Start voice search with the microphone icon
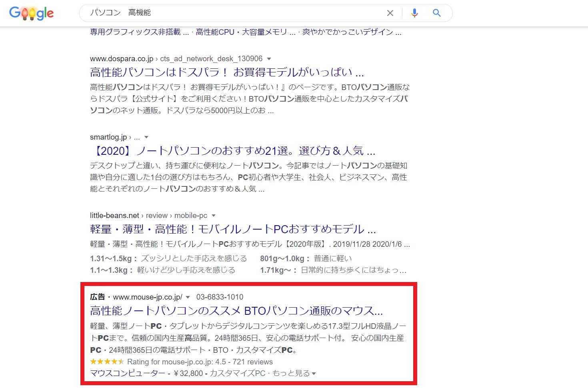This screenshot has width=588, height=388. (x=414, y=13)
